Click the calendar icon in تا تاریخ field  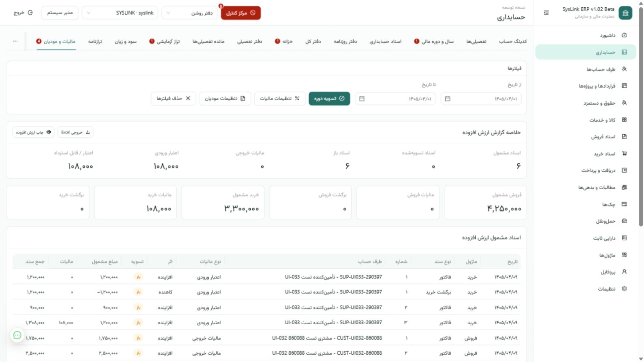coord(362,99)
